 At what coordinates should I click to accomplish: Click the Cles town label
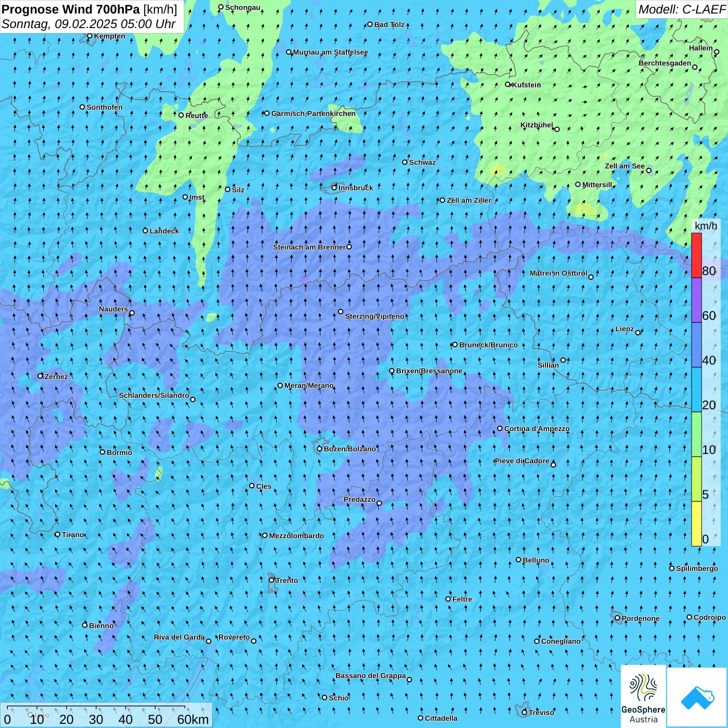pos(264,487)
